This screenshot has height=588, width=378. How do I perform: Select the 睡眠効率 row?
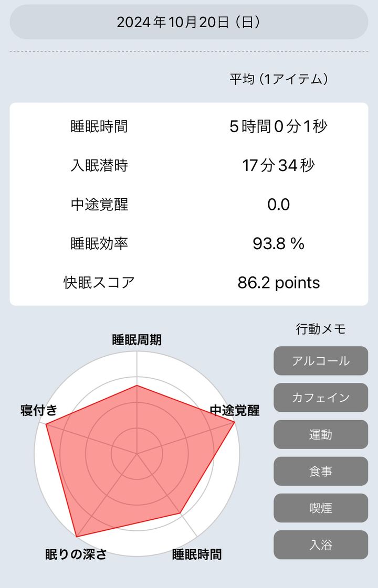(x=189, y=243)
